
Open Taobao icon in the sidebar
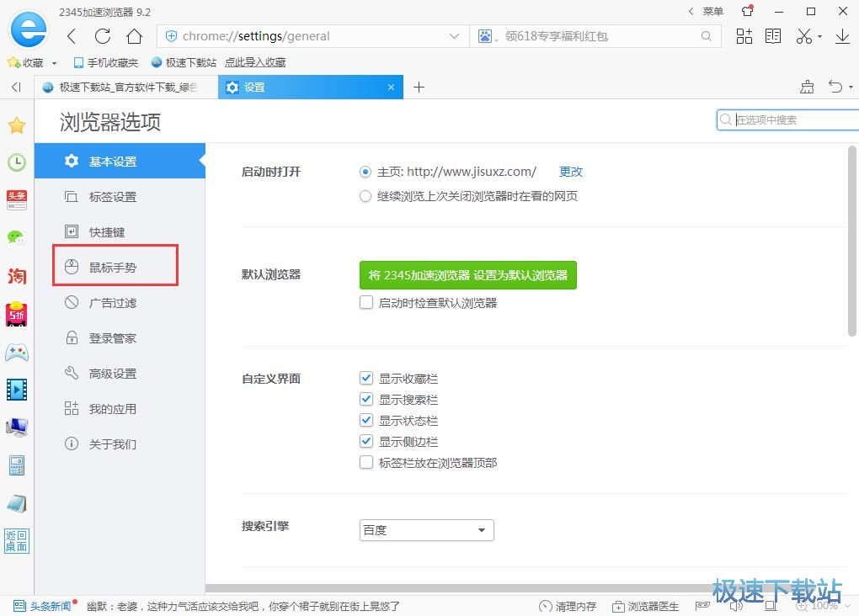[17, 275]
